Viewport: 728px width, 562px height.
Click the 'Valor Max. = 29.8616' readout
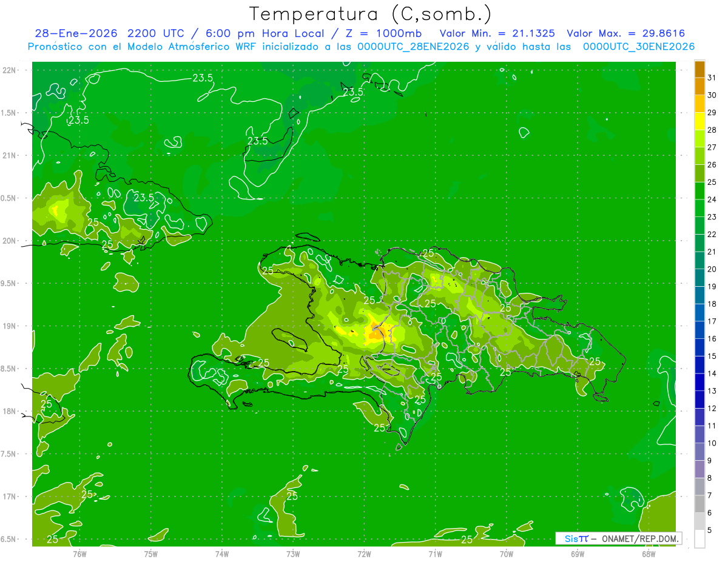[x=625, y=33]
